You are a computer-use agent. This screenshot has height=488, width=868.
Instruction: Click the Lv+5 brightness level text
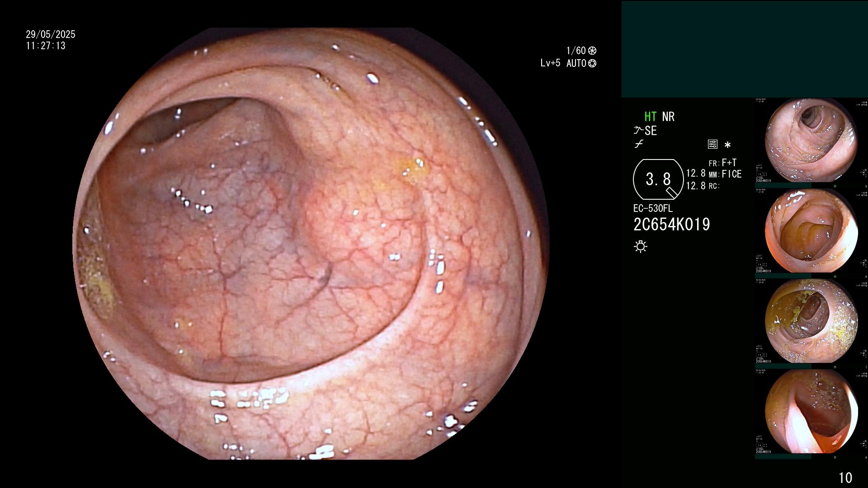[550, 63]
